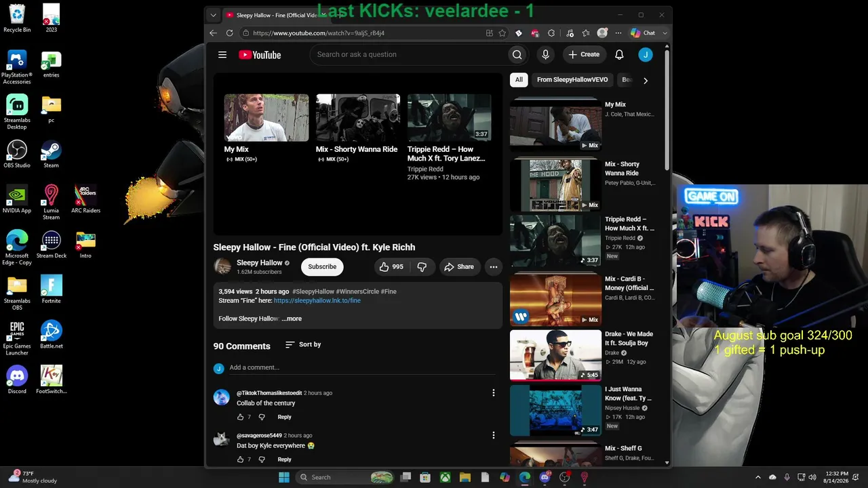Viewport: 868px width, 488px height.
Task: Click the 'Add a comment' field
Action: coord(363,368)
